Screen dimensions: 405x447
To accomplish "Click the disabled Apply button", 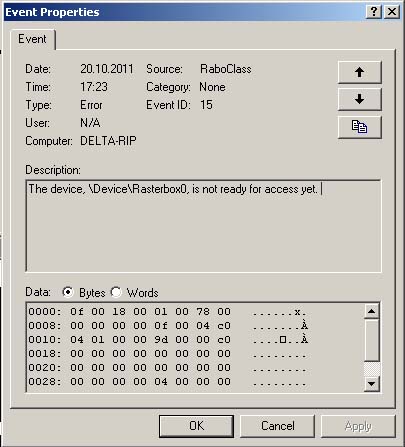I will (358, 426).
